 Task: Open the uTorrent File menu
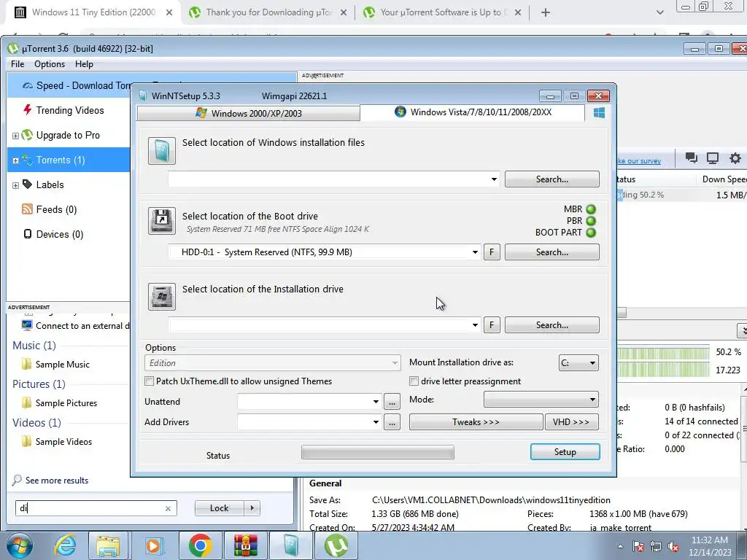18,64
